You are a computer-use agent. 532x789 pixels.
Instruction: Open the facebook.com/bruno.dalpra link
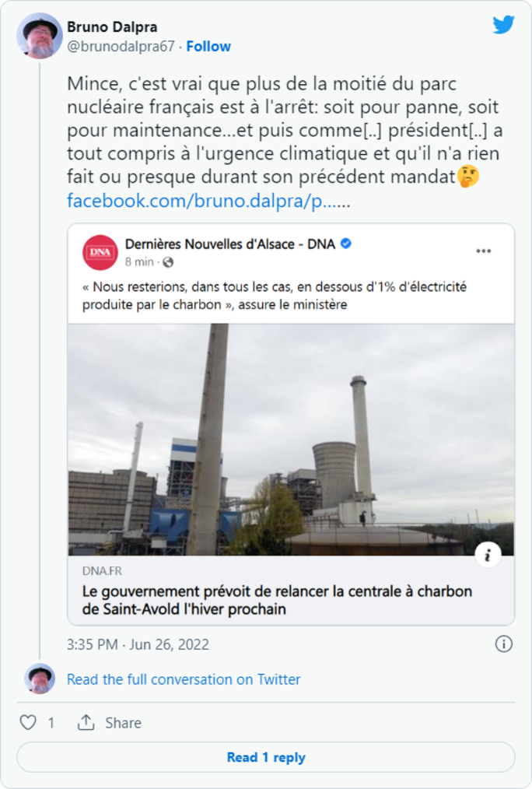[x=208, y=201]
